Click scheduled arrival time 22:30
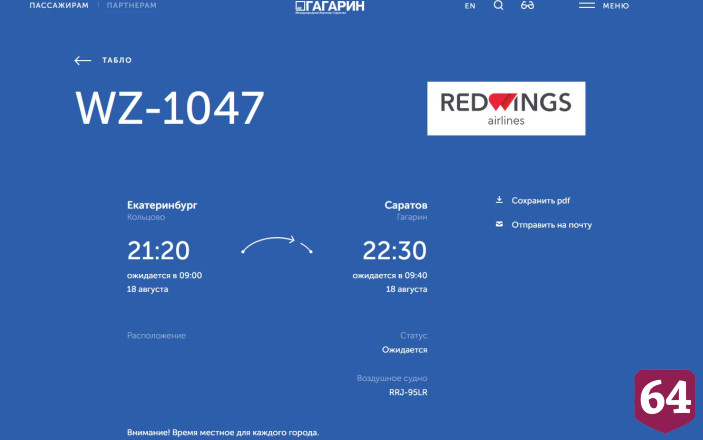 point(395,250)
